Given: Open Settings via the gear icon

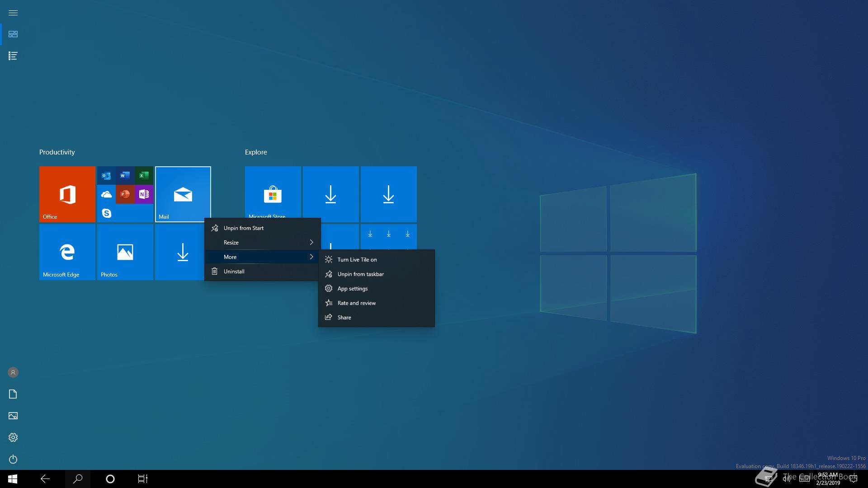Looking at the screenshot, I should 13,437.
